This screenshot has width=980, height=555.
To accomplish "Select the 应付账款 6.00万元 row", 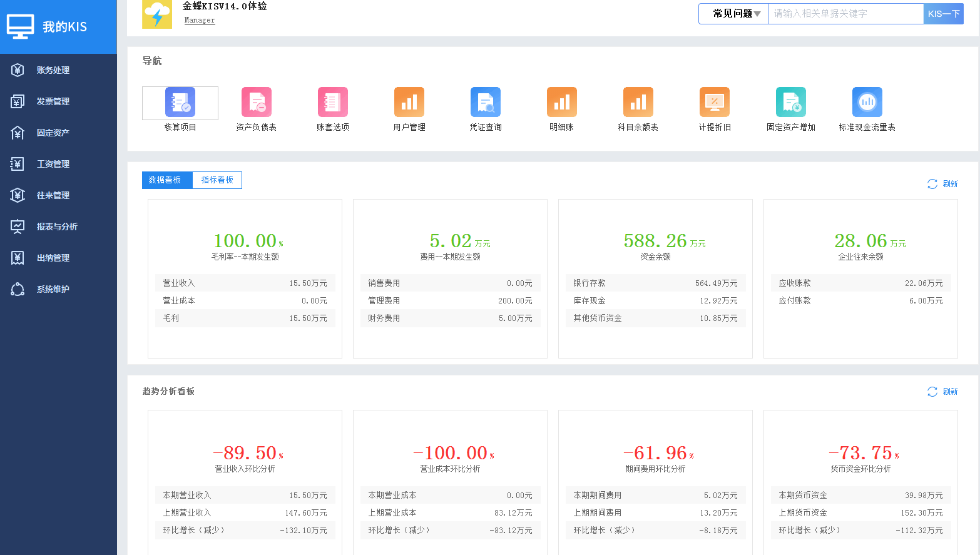I will click(860, 301).
